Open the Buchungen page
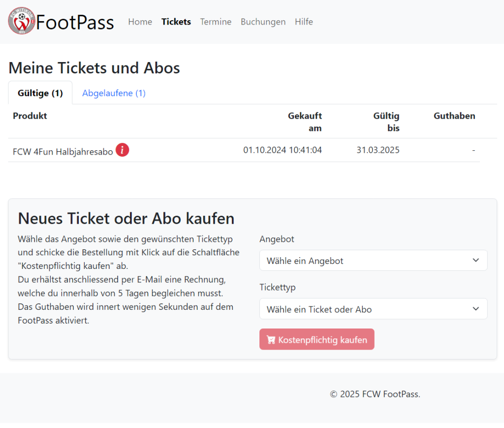The width and height of the screenshot is (504, 428). click(263, 22)
